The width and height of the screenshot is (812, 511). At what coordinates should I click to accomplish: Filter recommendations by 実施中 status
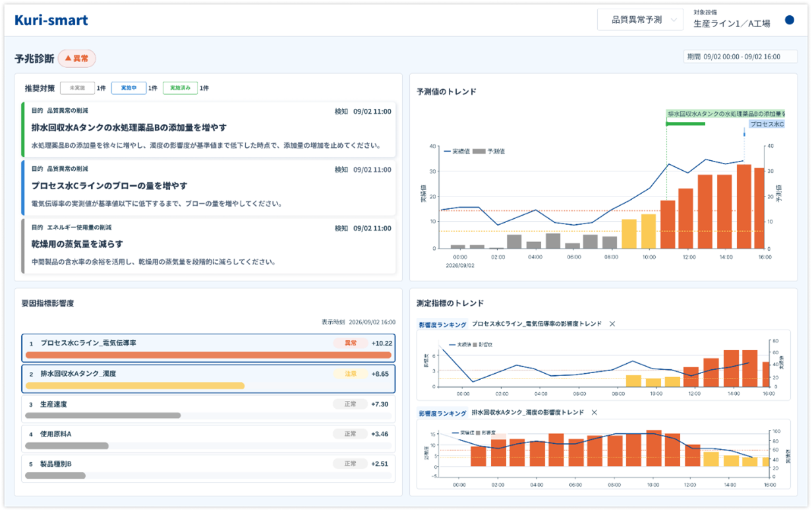129,88
